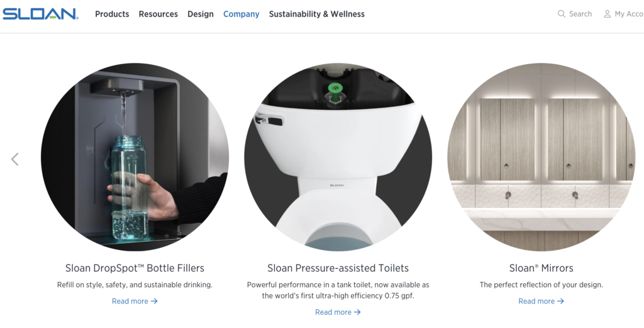The width and height of the screenshot is (644, 328).
Task: Click the toilet circular image
Action: (x=338, y=157)
